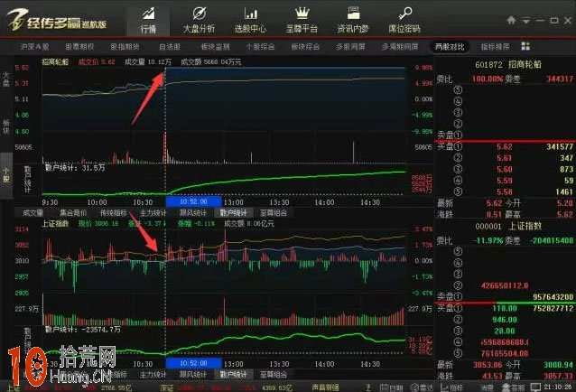Image resolution: width=576 pixels, height=392 pixels.
Task: Open the 客服 customer service icon
Action: [x=513, y=387]
